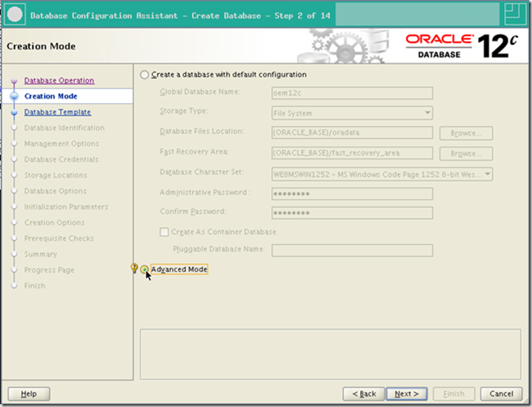Tick Create As Container Database checkbox
The height and width of the screenshot is (407, 532).
(x=164, y=232)
